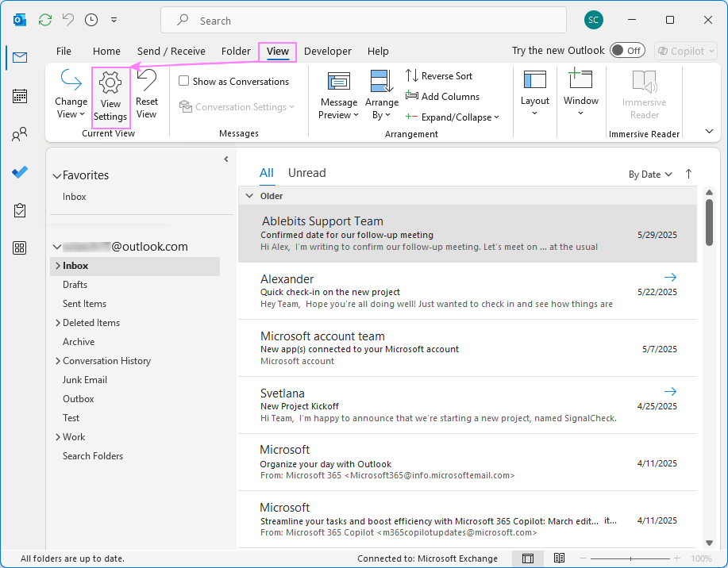Click Send/Receive All Folders sync icon

pyautogui.click(x=45, y=20)
